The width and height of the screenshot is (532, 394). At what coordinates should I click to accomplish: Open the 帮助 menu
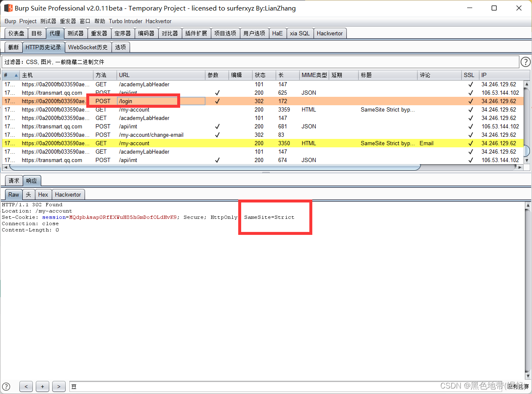coord(100,21)
